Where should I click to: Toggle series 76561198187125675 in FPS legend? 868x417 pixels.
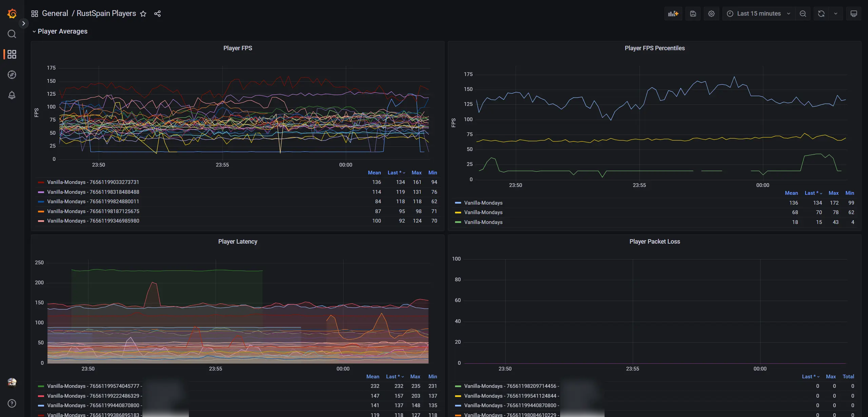[x=93, y=211]
